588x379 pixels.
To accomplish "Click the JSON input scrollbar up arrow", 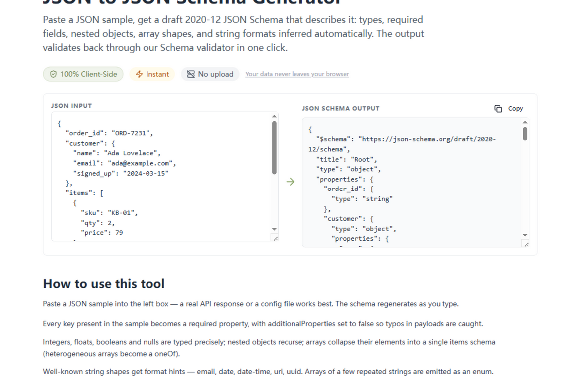I will [274, 116].
